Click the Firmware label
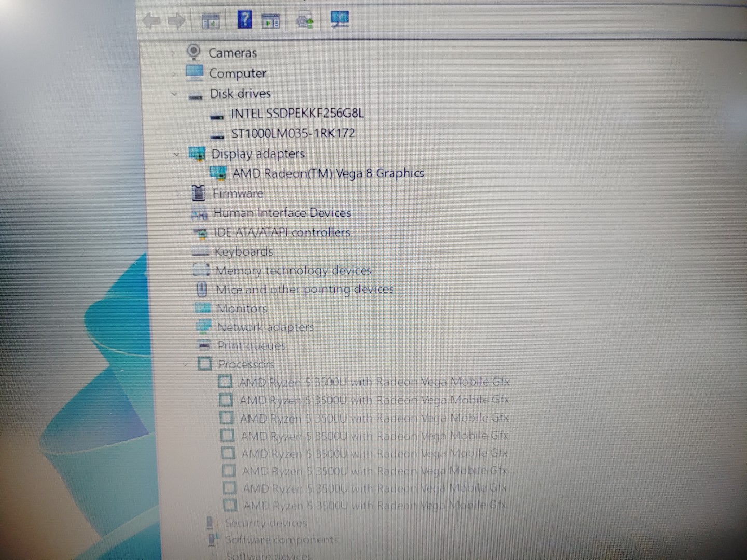This screenshot has height=560, width=747. coord(238,193)
